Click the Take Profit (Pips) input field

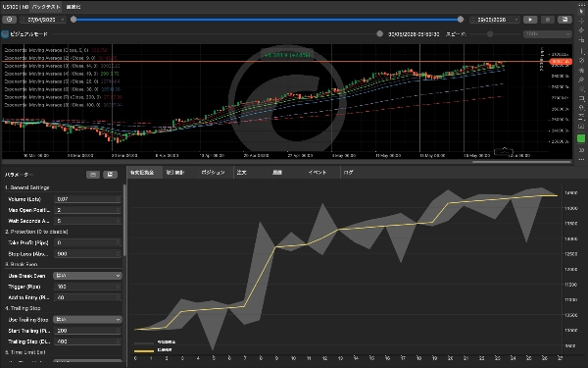point(87,243)
